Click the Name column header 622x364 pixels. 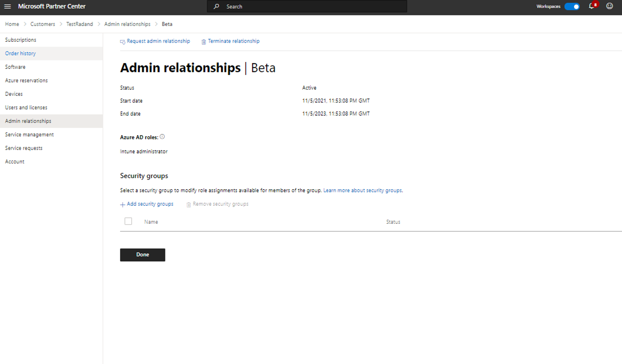[x=151, y=222]
